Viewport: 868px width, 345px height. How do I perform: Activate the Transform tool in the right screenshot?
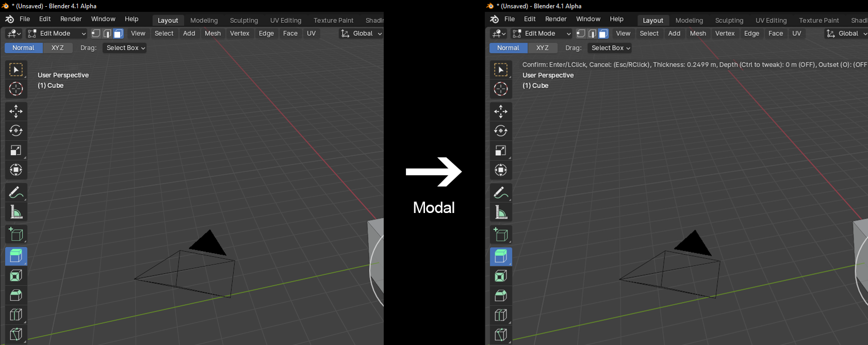(501, 170)
